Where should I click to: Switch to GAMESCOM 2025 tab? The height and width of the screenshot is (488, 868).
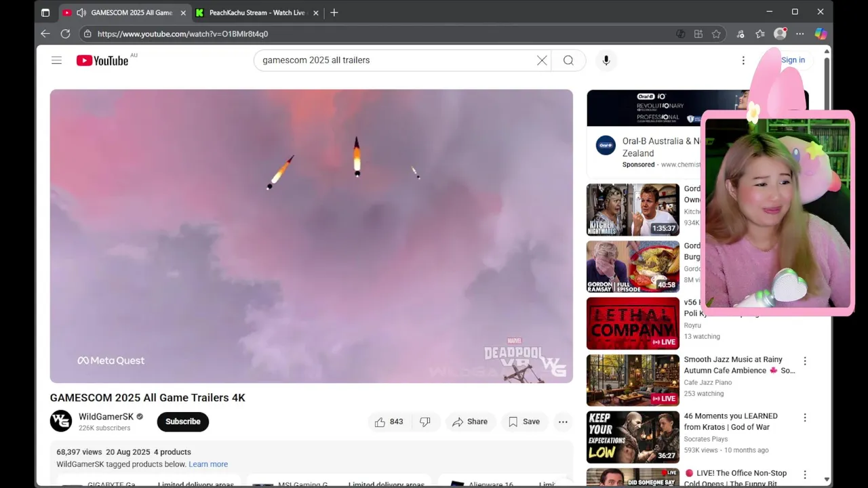click(x=124, y=12)
